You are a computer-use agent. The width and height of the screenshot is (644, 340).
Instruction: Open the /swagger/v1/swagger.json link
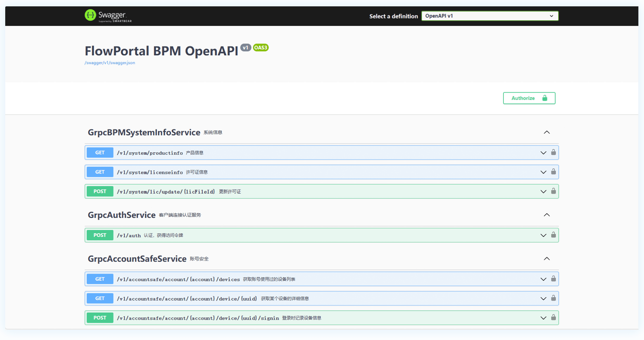click(110, 63)
